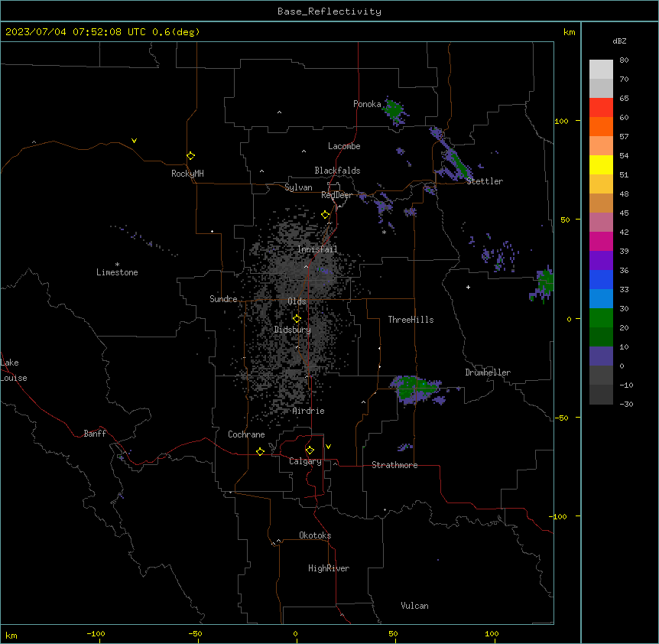
Task: Click the Blackfalds city label
Action: (x=337, y=171)
